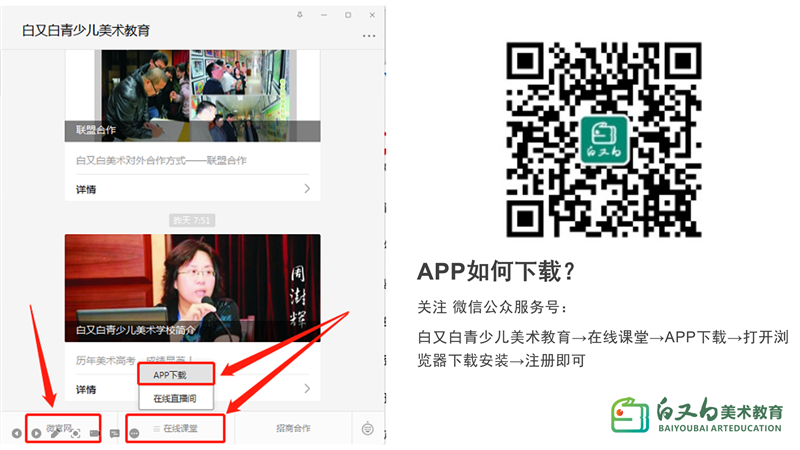Screen dimensions: 800x450
Task: Close the WeChat chat window
Action: coord(372,15)
